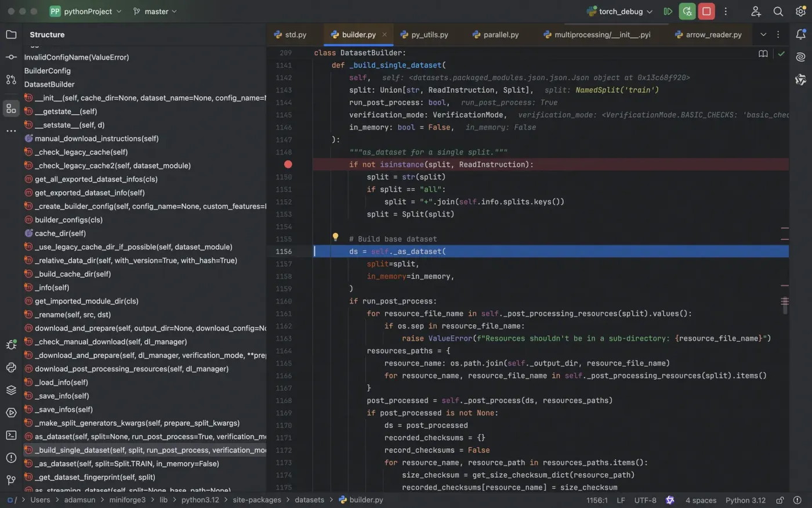
Task: Switch to the parallel.py tab
Action: click(x=496, y=35)
